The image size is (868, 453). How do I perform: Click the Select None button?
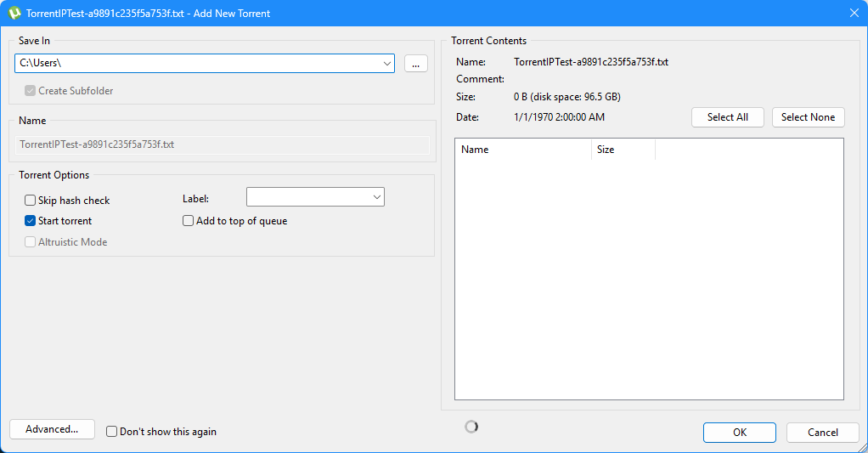[x=808, y=117]
